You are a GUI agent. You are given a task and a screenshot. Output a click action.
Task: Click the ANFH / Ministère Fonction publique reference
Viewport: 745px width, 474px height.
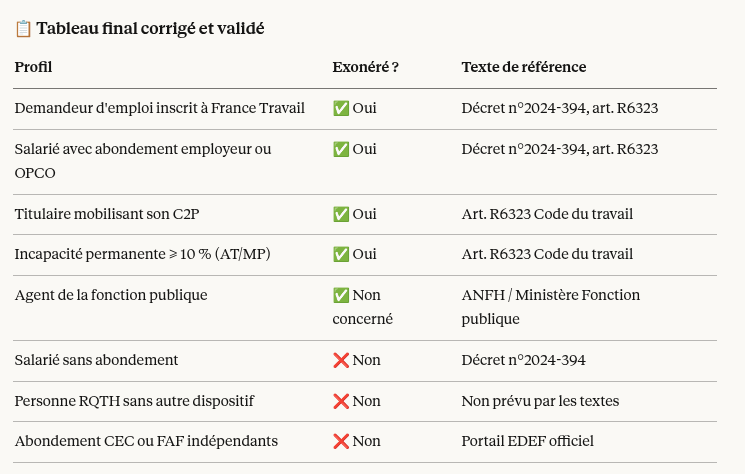point(550,307)
